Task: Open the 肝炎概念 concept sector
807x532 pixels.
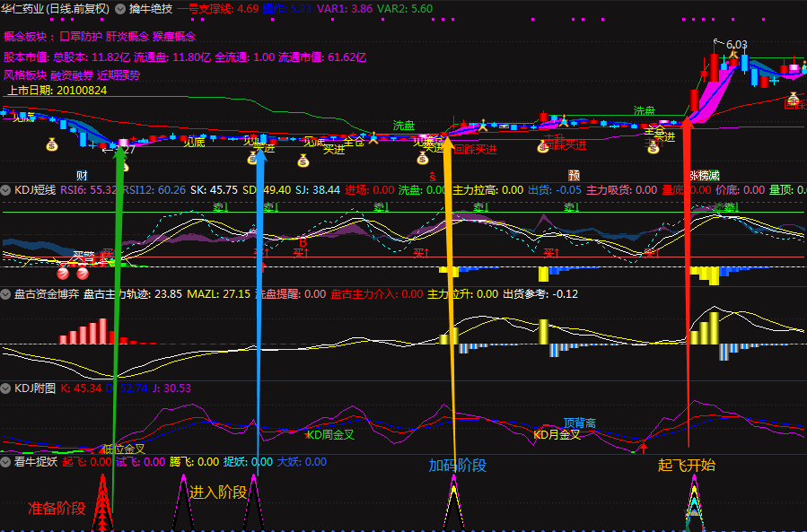Action: (127, 37)
